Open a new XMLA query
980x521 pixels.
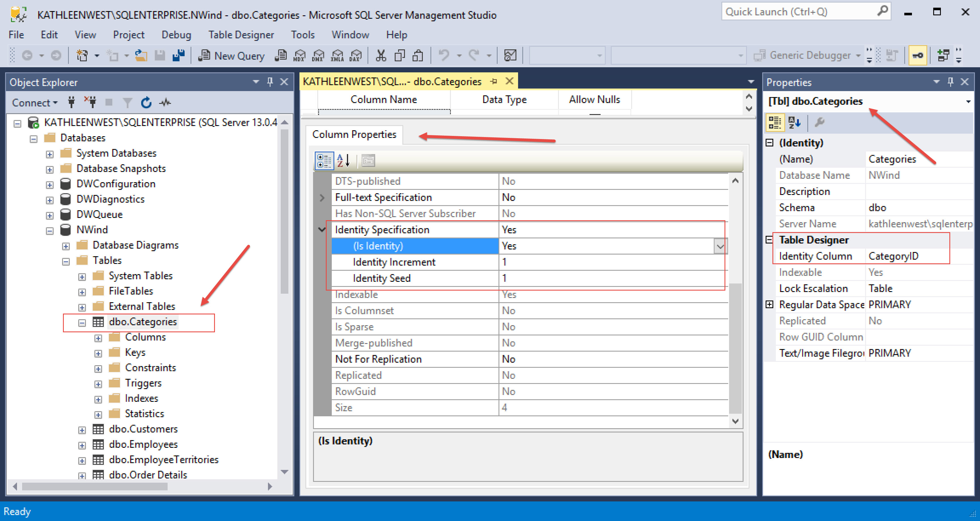tap(337, 56)
